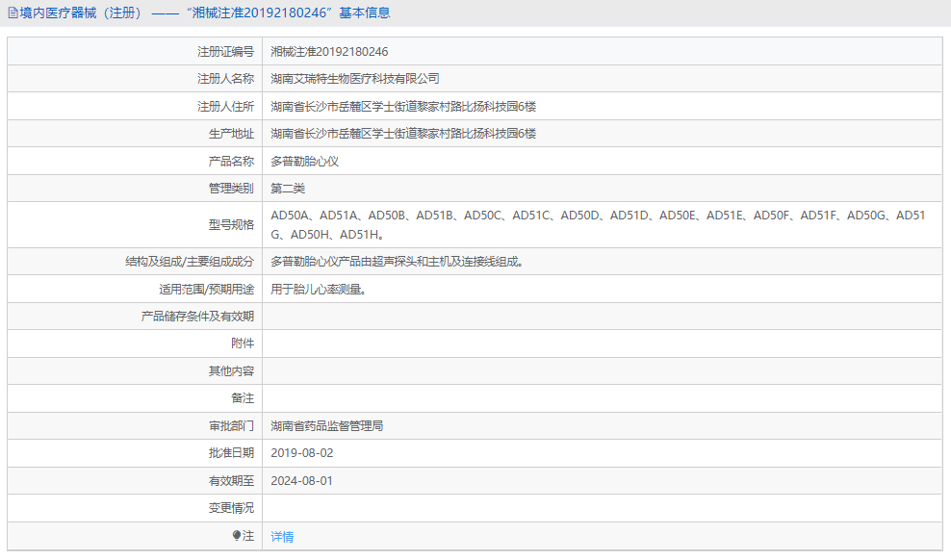Click the 管理类别 row label

tap(231, 189)
